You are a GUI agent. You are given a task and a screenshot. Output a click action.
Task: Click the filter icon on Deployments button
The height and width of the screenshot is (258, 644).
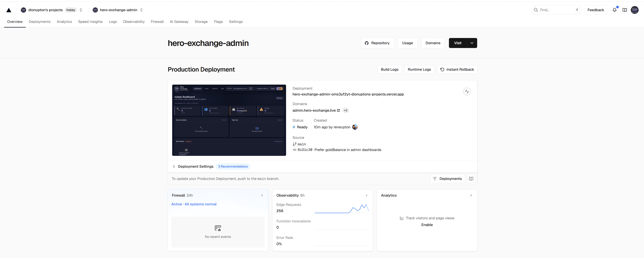coord(435,179)
